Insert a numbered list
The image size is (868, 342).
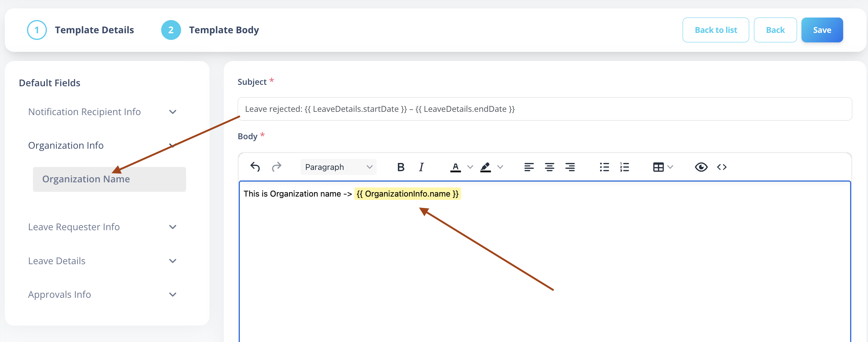click(x=624, y=167)
